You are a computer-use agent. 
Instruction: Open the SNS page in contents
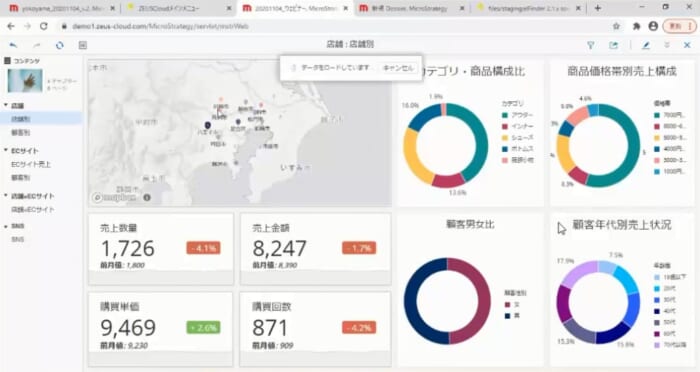pos(18,239)
